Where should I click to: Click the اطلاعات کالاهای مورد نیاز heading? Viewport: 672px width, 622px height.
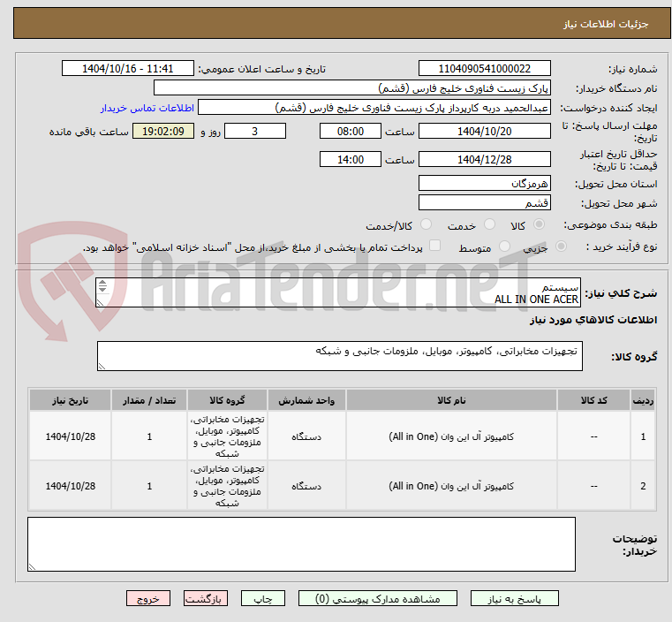[593, 320]
